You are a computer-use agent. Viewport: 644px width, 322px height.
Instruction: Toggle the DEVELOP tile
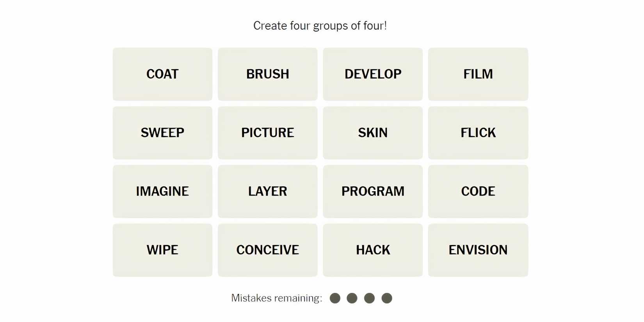click(x=373, y=74)
